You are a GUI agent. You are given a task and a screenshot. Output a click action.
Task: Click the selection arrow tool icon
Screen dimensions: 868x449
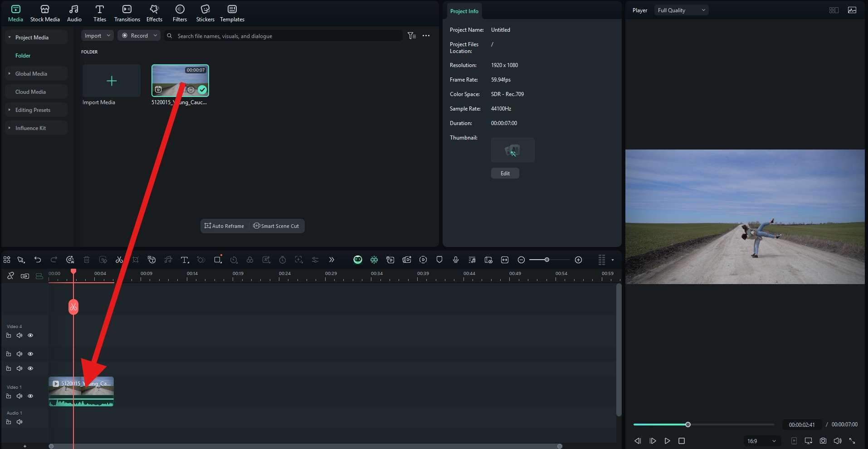(21, 260)
